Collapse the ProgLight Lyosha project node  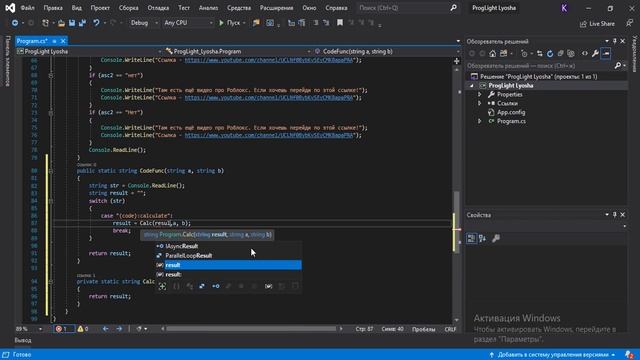472,86
